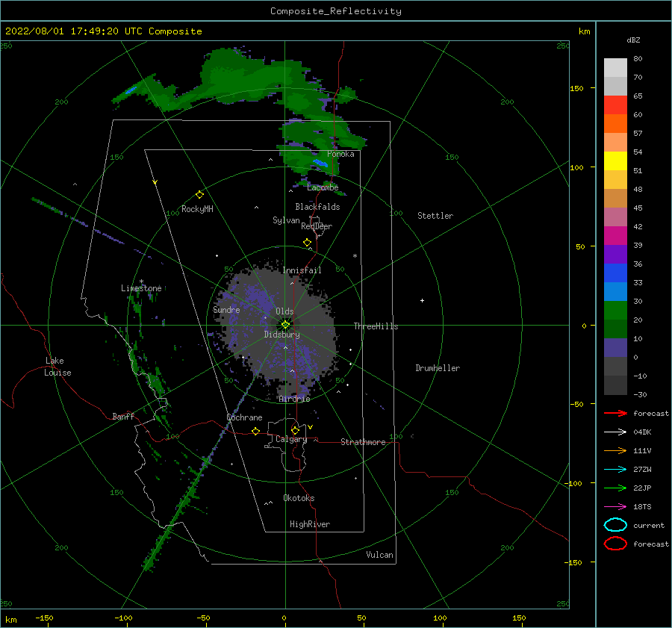Click the Composite_Reflectivity title
The width and height of the screenshot is (672, 628).
coord(335,11)
